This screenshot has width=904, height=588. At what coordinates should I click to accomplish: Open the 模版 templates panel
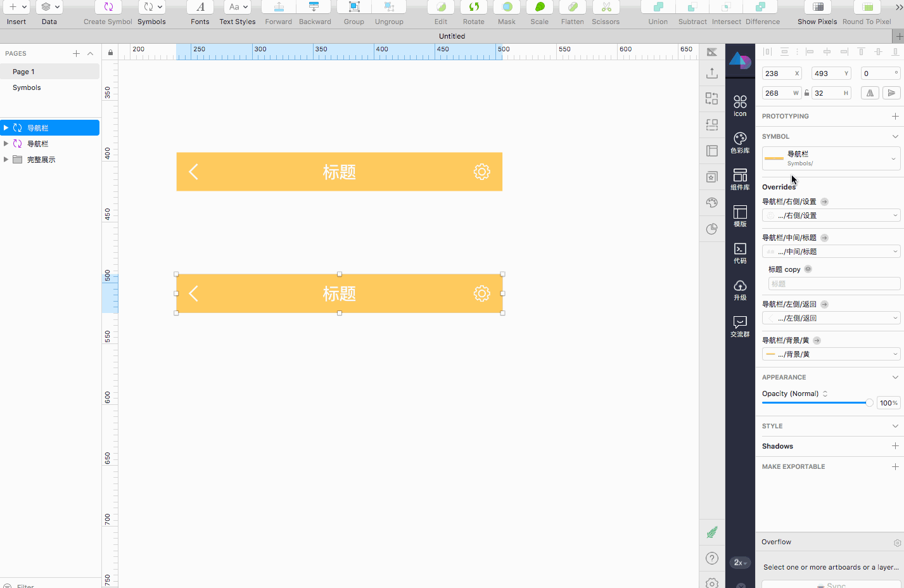tap(740, 216)
